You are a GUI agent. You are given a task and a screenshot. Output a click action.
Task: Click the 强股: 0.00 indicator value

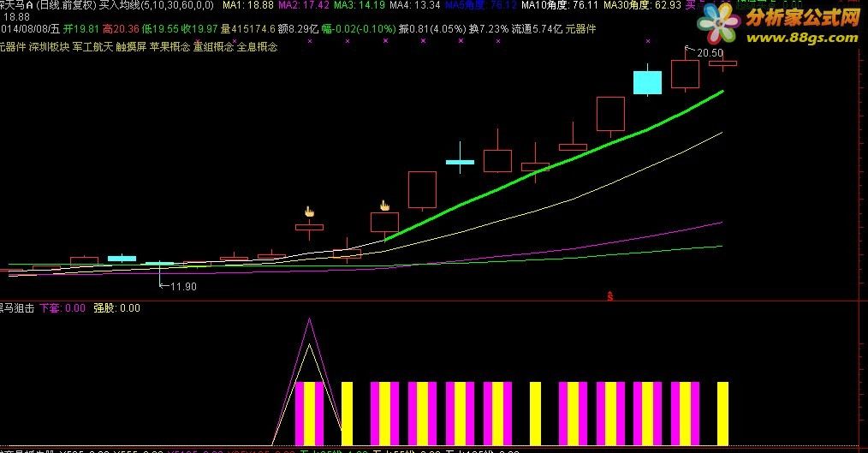click(116, 308)
